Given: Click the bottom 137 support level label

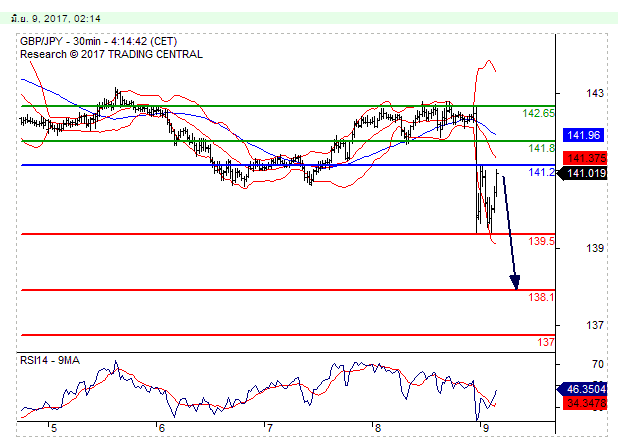Looking at the screenshot, I should (546, 342).
